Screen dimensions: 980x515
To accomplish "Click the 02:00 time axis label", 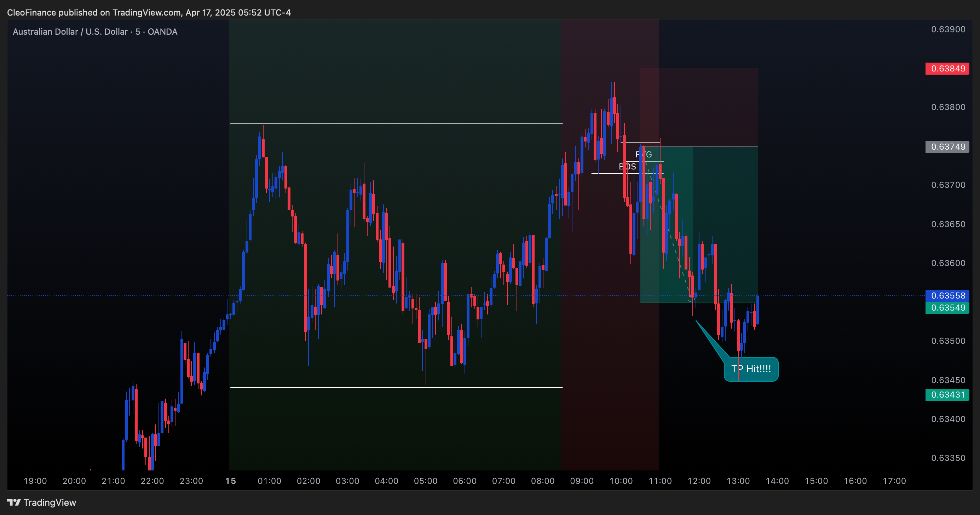I will coord(309,481).
